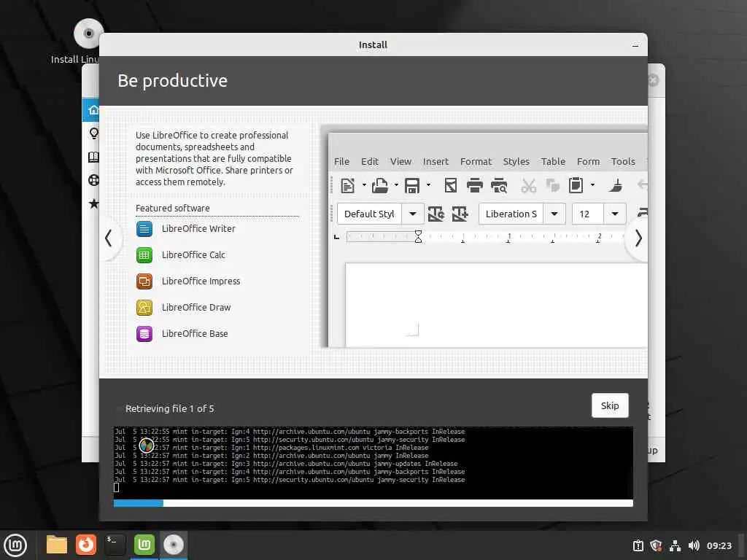Select book icon in background window sidebar

(x=93, y=157)
